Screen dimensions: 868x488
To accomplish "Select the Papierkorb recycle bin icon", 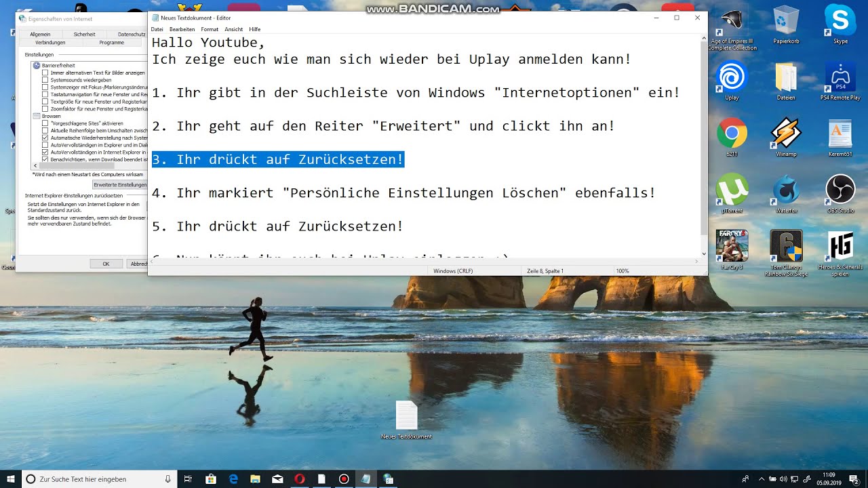I will [x=786, y=24].
